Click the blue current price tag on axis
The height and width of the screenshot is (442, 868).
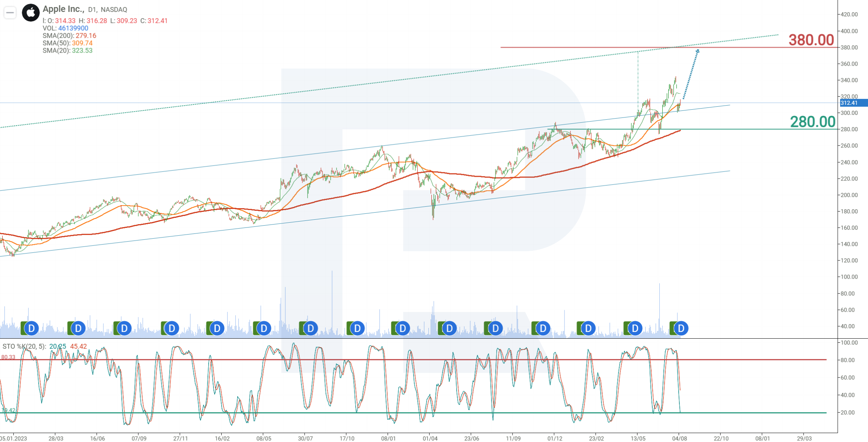pos(854,103)
